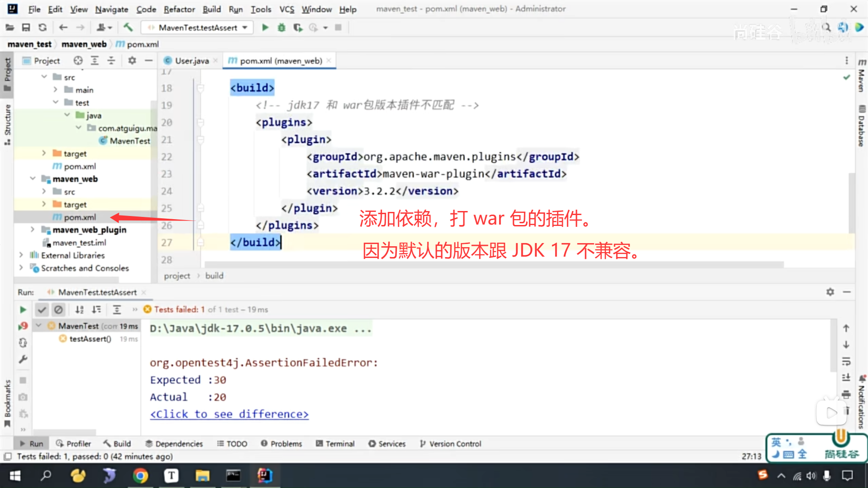Click the Build hammer icon

click(128, 28)
